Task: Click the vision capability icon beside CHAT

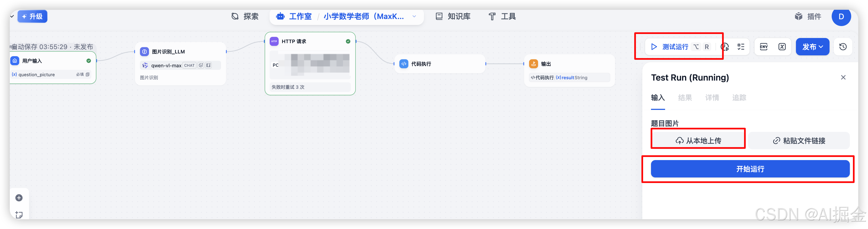Action: (201, 65)
